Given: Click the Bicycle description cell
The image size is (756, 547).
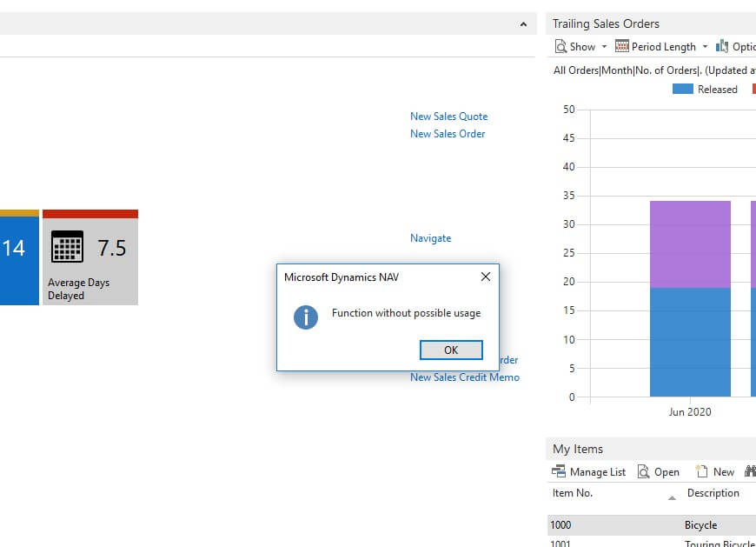Looking at the screenshot, I should click(700, 524).
